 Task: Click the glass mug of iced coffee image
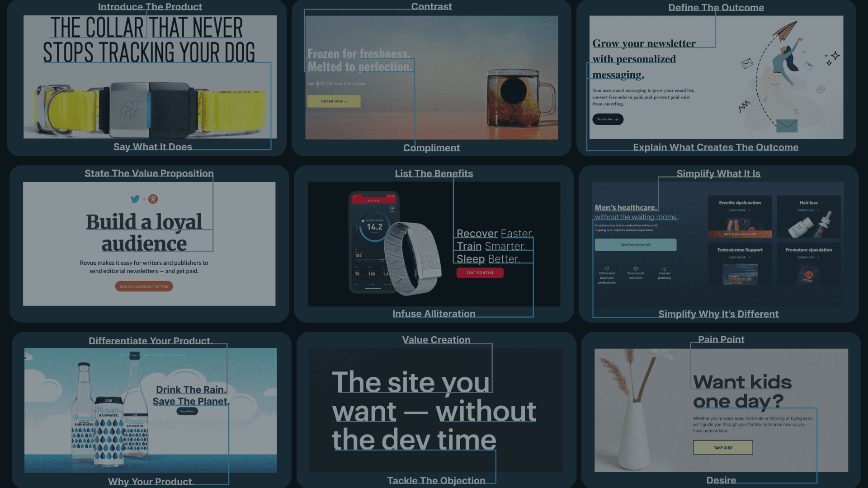(521, 99)
